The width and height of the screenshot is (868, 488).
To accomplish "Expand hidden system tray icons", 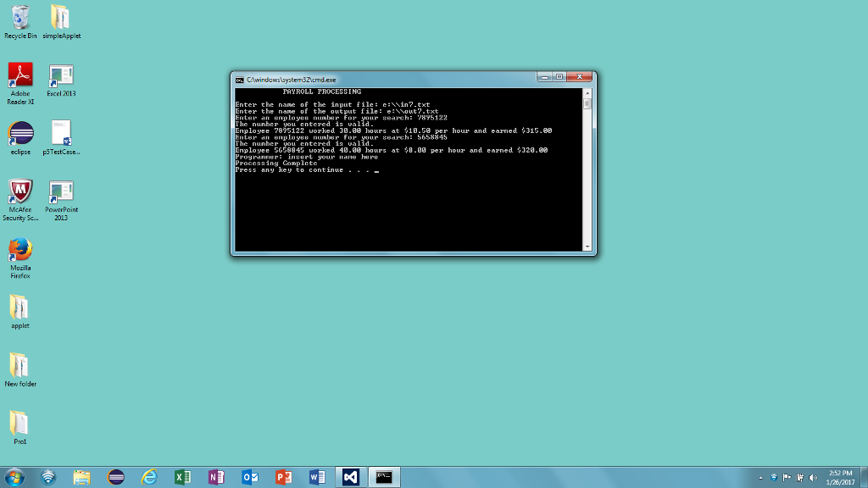I will click(x=760, y=477).
